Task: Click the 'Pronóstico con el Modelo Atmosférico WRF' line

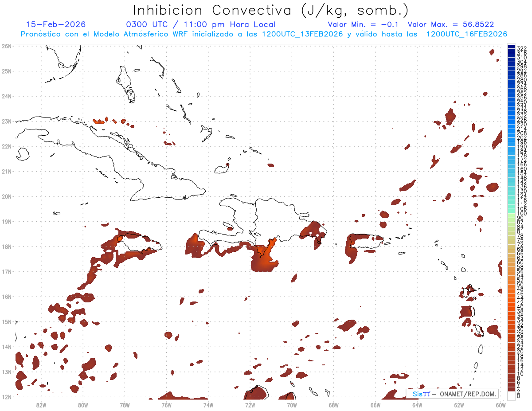Action: pyautogui.click(x=105, y=34)
